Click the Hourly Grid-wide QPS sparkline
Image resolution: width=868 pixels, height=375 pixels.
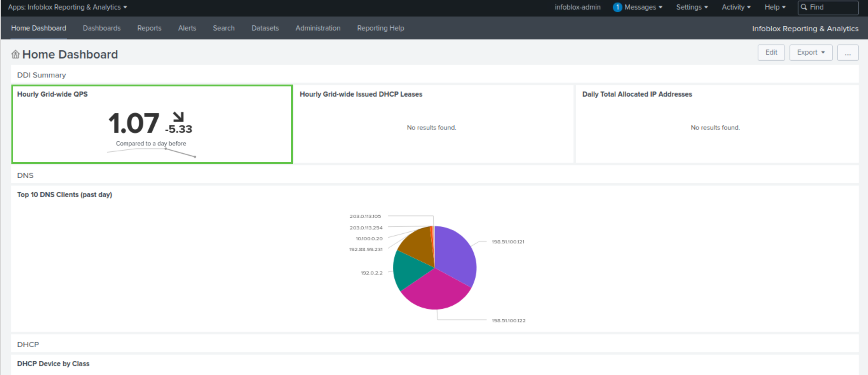point(151,152)
